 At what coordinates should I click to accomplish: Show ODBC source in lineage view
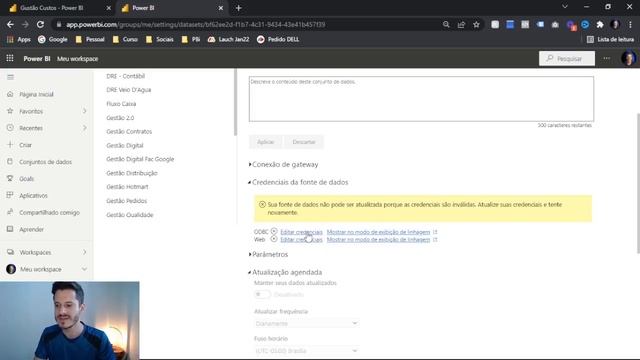[x=378, y=232]
